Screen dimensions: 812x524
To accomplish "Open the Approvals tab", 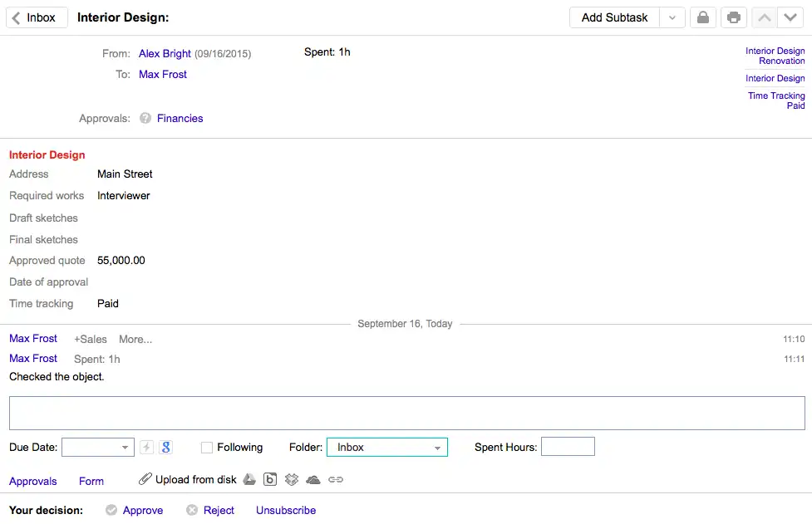I will click(33, 481).
